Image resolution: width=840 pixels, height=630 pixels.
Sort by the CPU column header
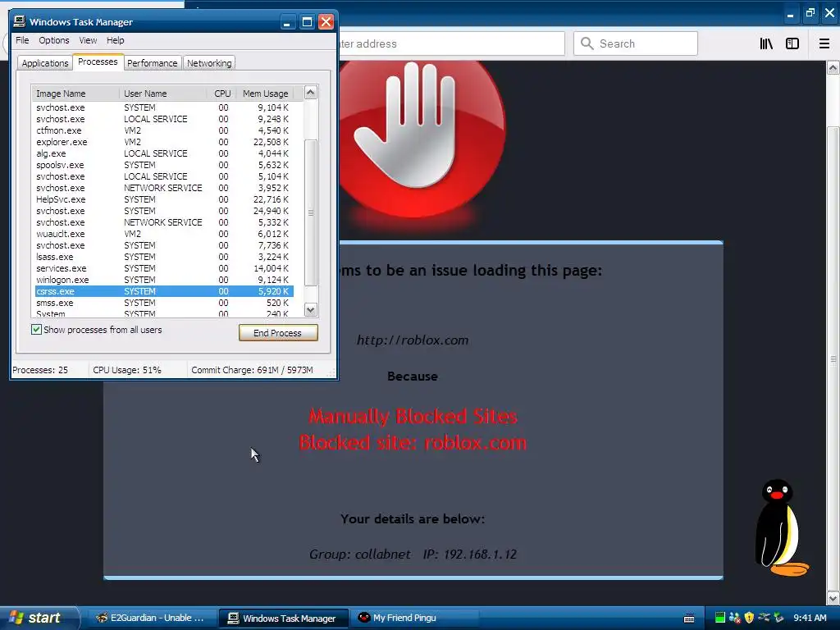[x=222, y=94]
